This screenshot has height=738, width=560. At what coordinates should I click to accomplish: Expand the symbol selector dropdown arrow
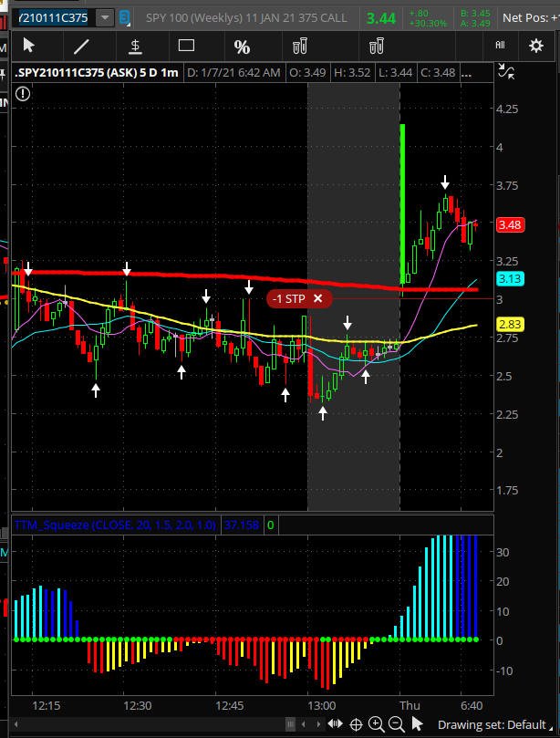(x=105, y=18)
